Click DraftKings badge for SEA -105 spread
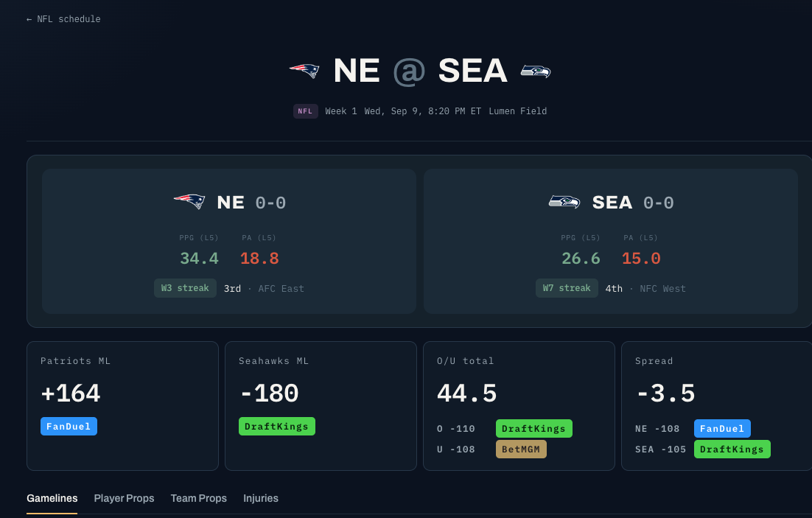Screen dimensions: 812x518 click(x=732, y=449)
